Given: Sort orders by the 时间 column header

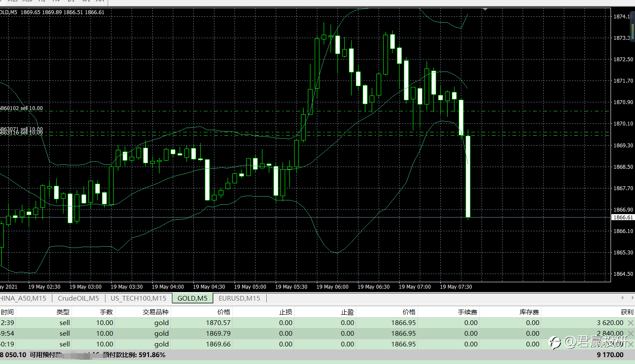Looking at the screenshot, I should click(7, 312).
